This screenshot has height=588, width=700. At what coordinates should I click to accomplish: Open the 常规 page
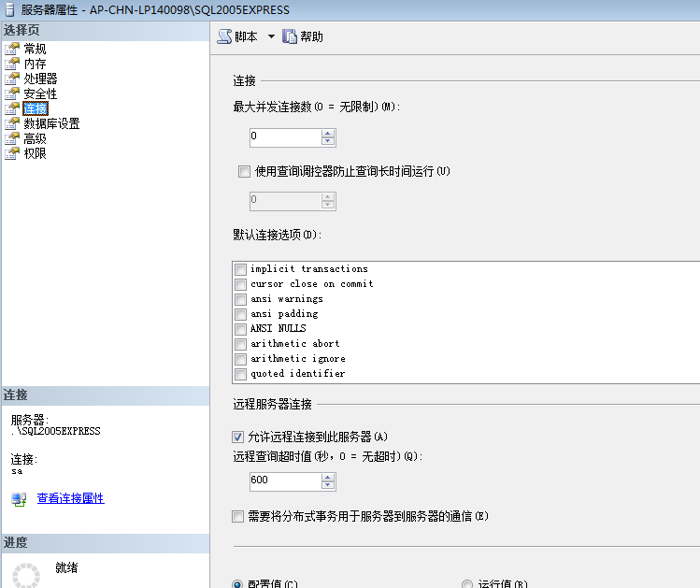pos(35,49)
